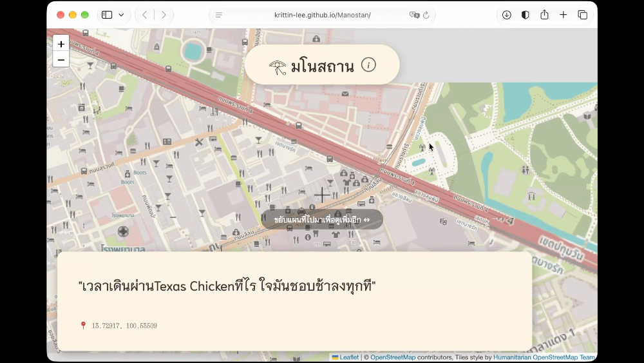Click the green Safari fullscreen button

[x=84, y=15]
